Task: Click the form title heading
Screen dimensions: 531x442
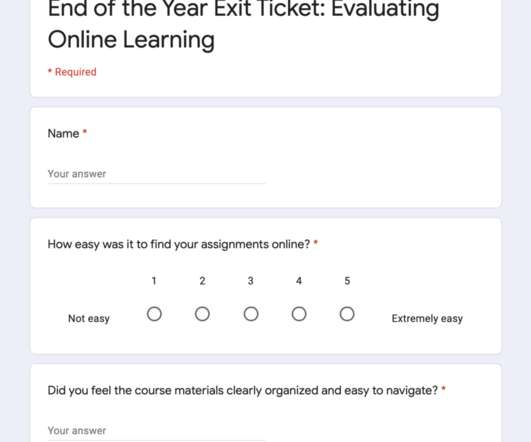Action: pos(243,24)
